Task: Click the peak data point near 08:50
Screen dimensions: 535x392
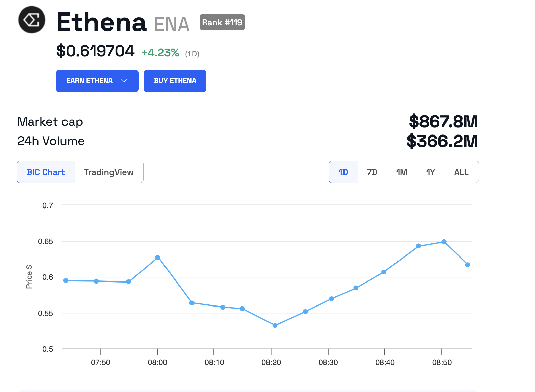Action: 444,242
